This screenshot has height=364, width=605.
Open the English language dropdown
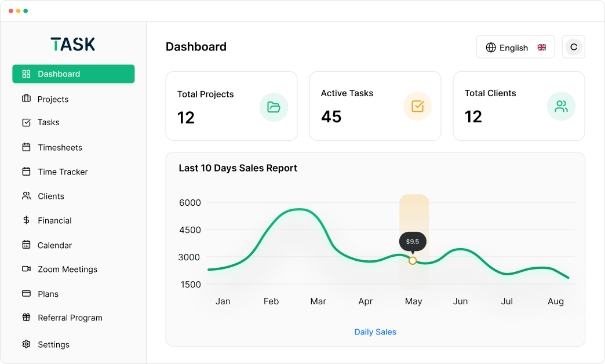(x=516, y=47)
